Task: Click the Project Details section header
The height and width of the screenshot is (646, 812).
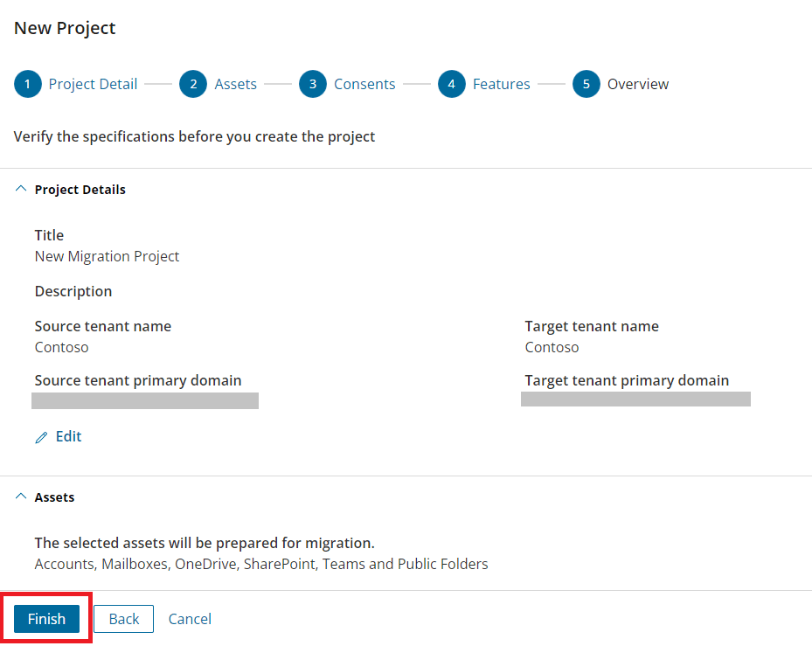Action: click(80, 190)
